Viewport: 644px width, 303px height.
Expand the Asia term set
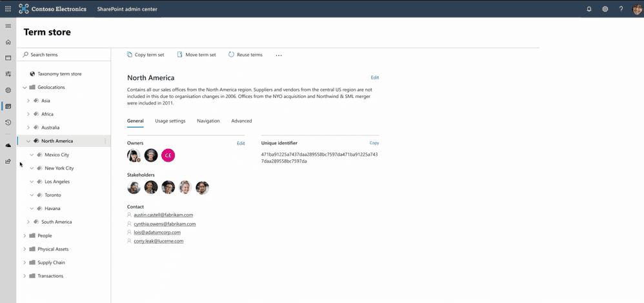pos(28,101)
